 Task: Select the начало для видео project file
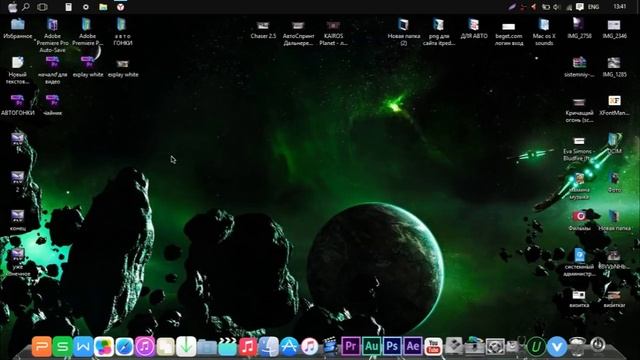click(53, 70)
